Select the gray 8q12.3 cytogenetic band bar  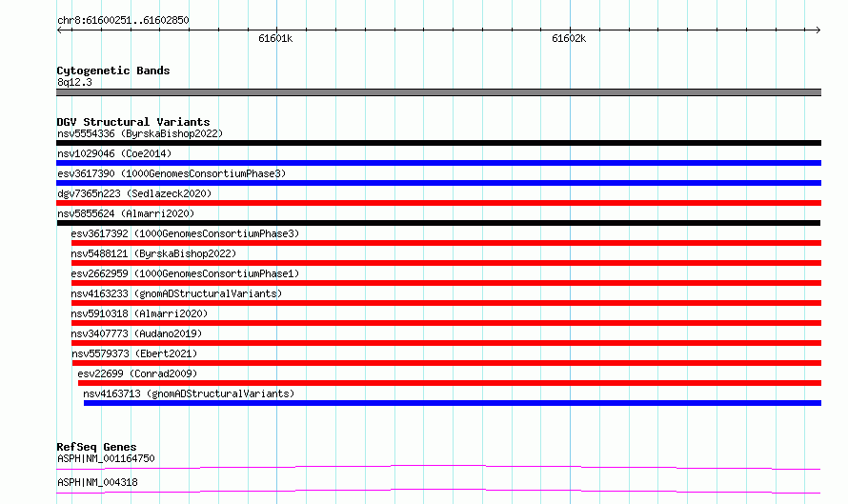click(438, 92)
